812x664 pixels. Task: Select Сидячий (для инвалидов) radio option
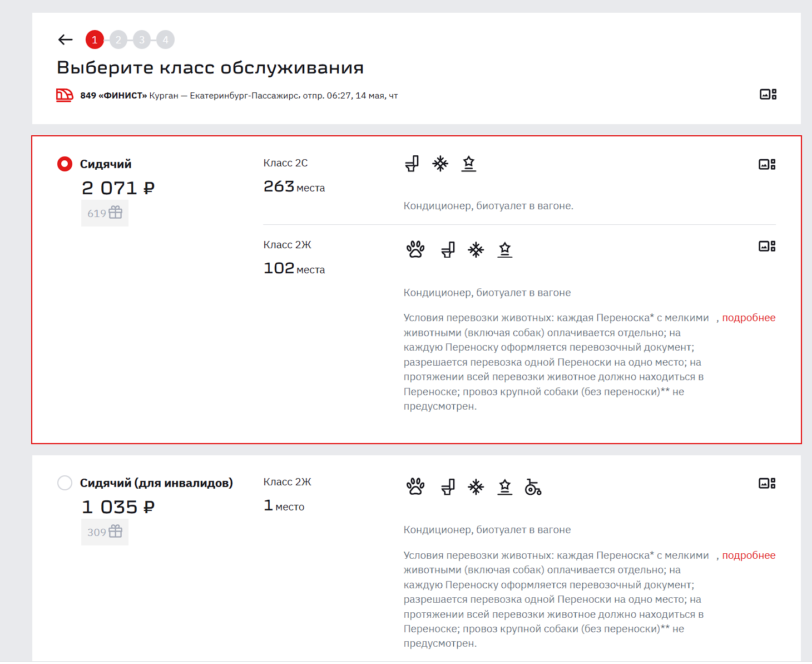65,483
